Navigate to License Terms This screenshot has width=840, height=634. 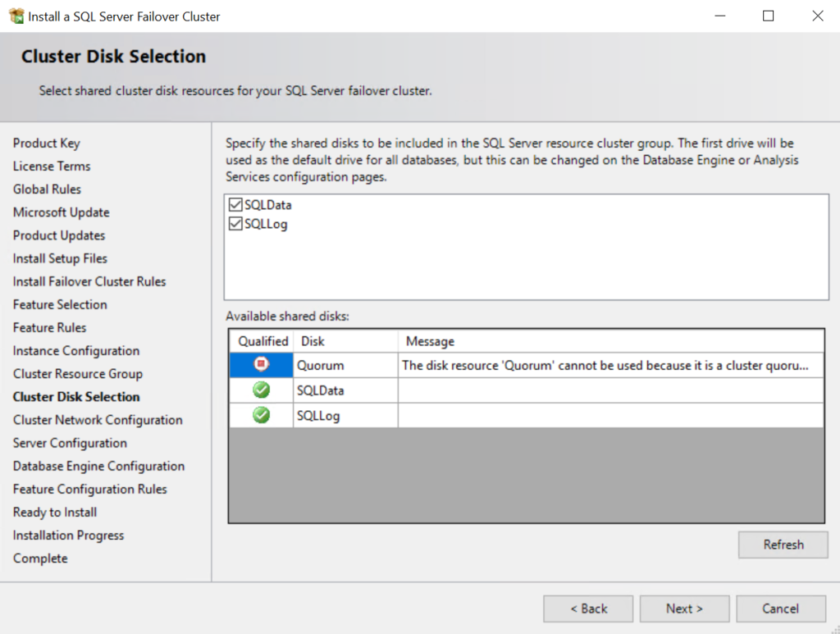click(51, 166)
